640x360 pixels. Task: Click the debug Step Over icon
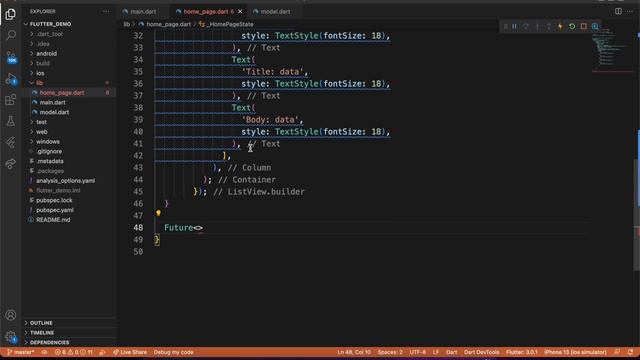coord(526,27)
